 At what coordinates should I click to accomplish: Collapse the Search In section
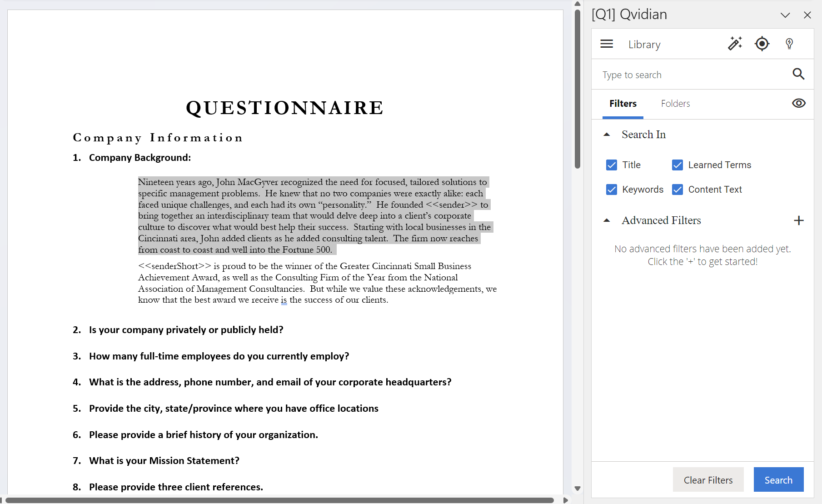coord(607,135)
